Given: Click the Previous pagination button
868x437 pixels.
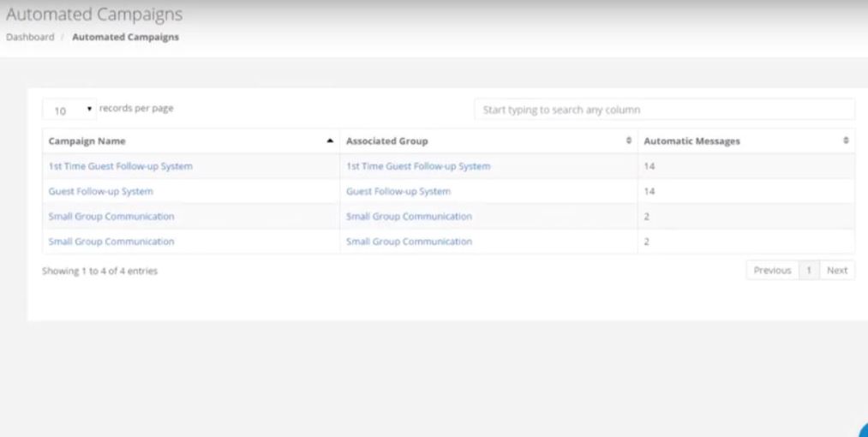Looking at the screenshot, I should coord(772,270).
